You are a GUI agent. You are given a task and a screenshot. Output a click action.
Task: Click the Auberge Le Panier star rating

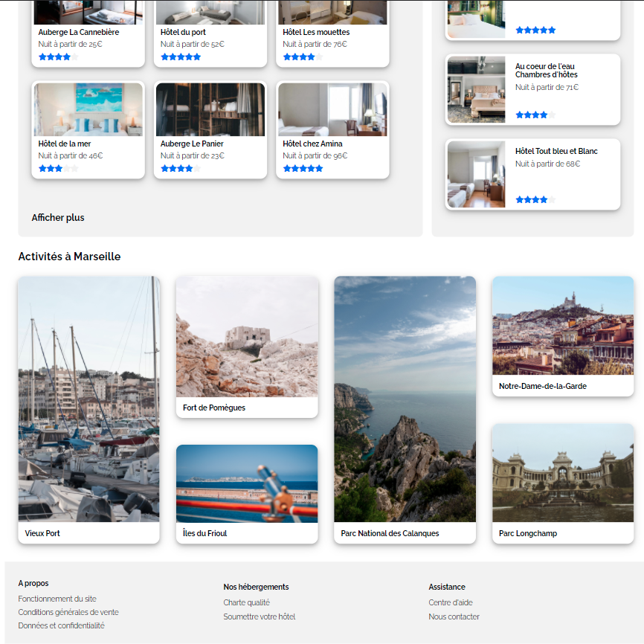[181, 168]
